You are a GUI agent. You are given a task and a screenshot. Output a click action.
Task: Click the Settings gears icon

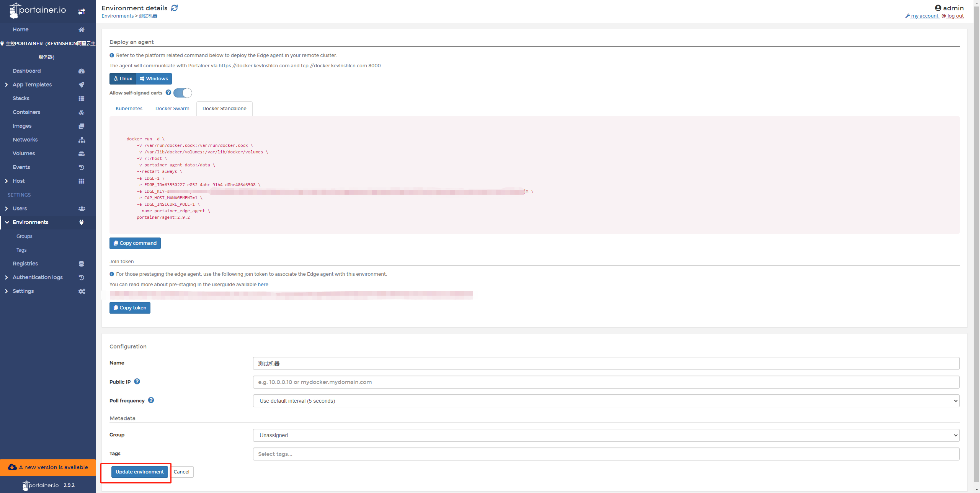tap(82, 291)
